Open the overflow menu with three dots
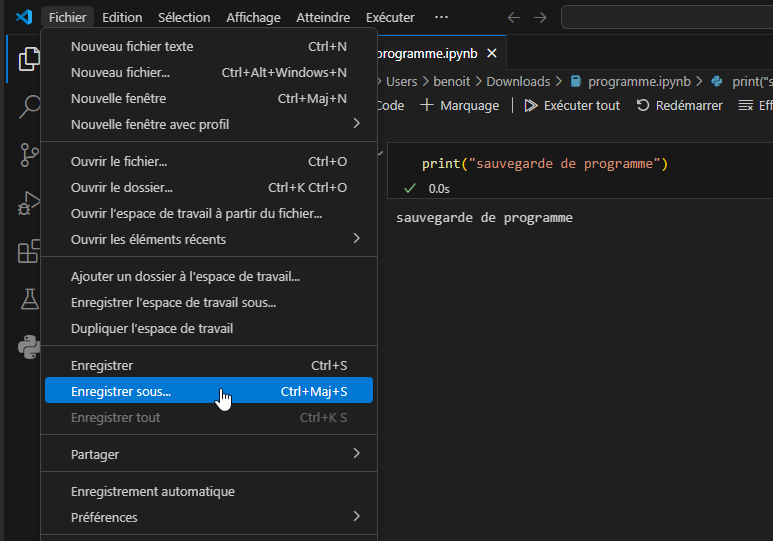The height and width of the screenshot is (541, 773). point(441,17)
